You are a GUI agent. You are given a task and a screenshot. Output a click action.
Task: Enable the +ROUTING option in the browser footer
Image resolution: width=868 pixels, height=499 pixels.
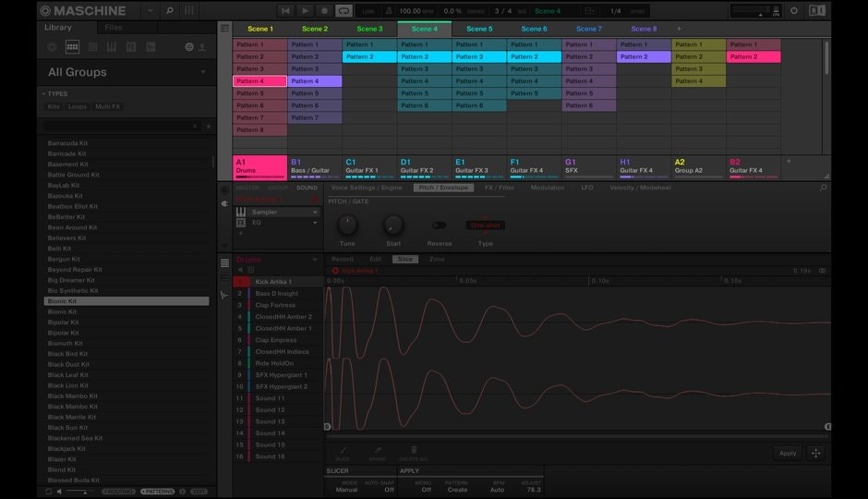click(118, 492)
